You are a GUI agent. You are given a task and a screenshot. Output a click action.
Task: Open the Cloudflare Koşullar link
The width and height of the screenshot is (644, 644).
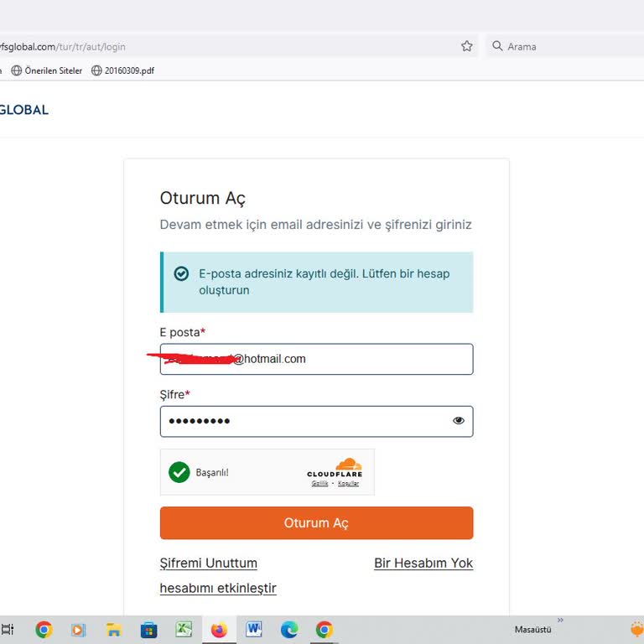tap(348, 483)
